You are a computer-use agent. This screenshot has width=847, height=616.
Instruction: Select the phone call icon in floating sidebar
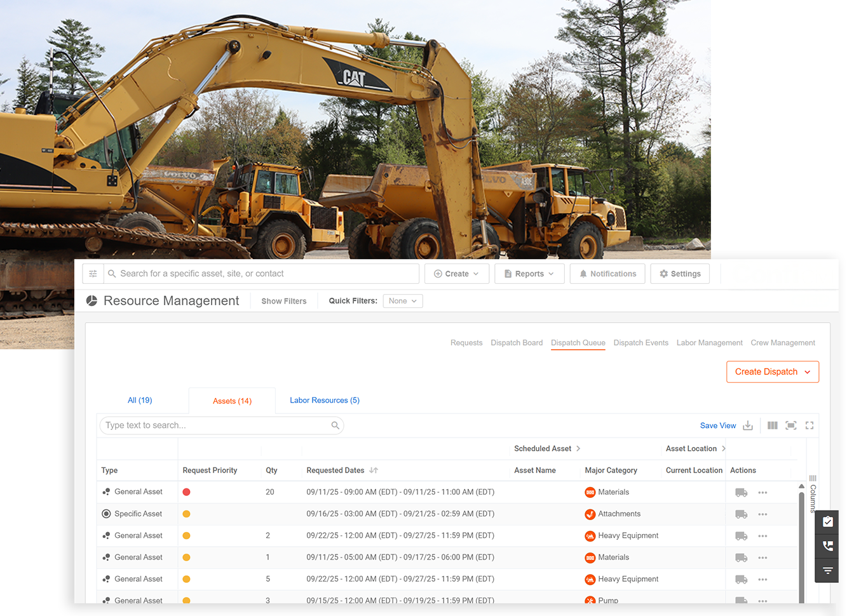tap(827, 546)
